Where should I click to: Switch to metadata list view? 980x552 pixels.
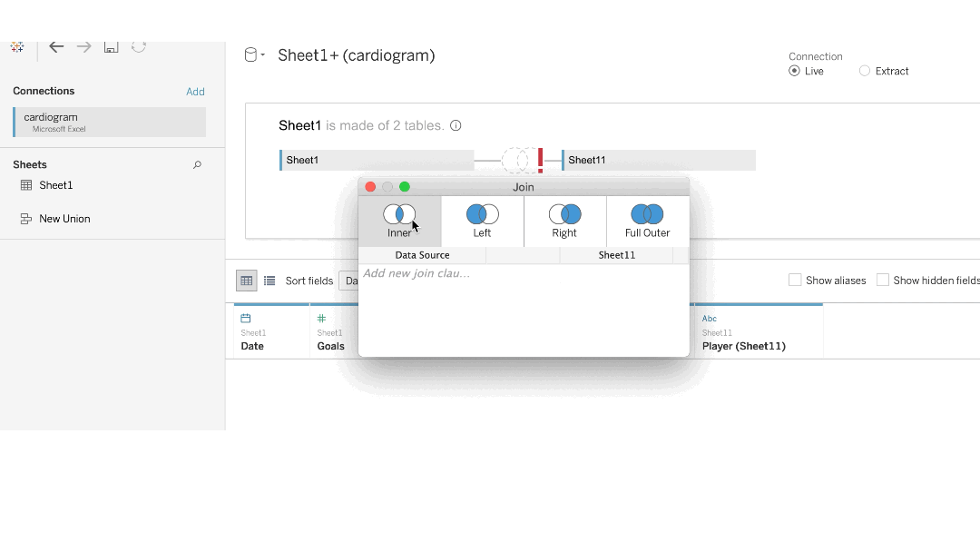pyautogui.click(x=269, y=281)
